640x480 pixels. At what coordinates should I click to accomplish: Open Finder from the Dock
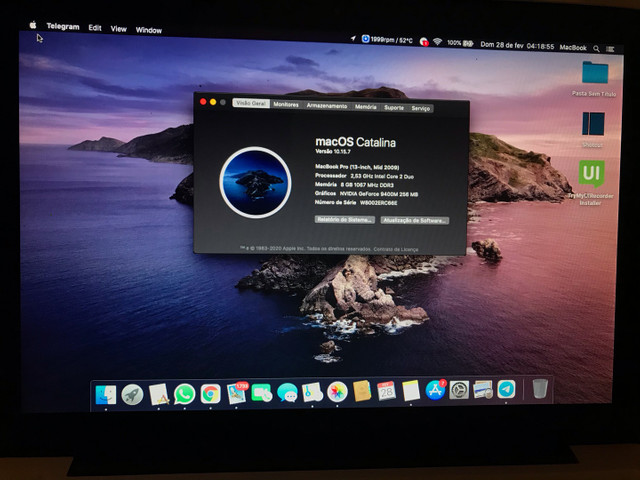106,395
